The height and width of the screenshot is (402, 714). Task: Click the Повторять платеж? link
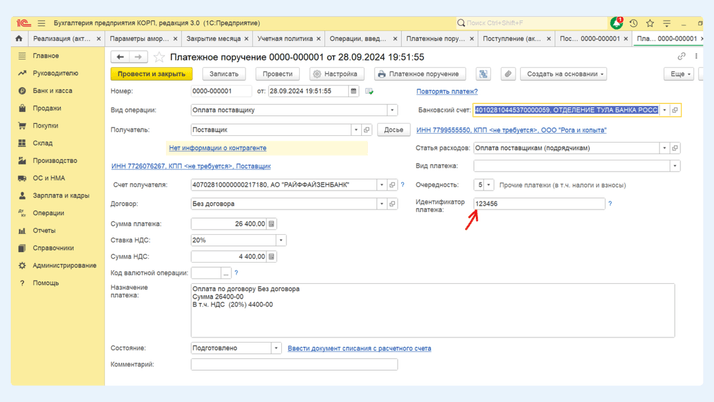click(x=447, y=91)
